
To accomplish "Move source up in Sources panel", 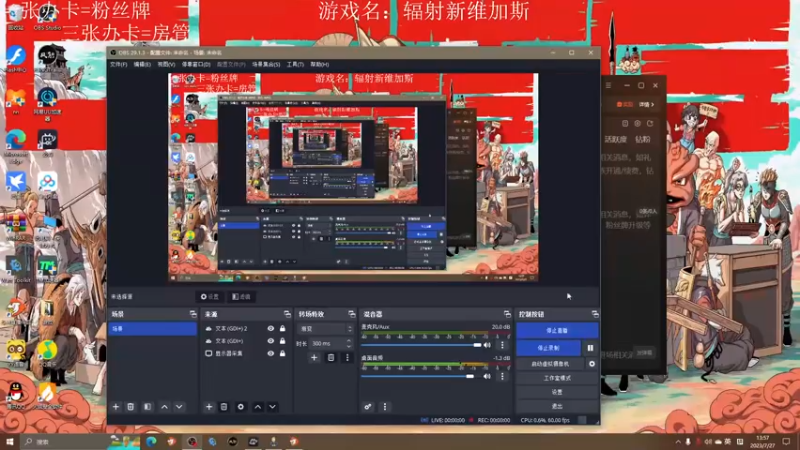I will (x=258, y=407).
